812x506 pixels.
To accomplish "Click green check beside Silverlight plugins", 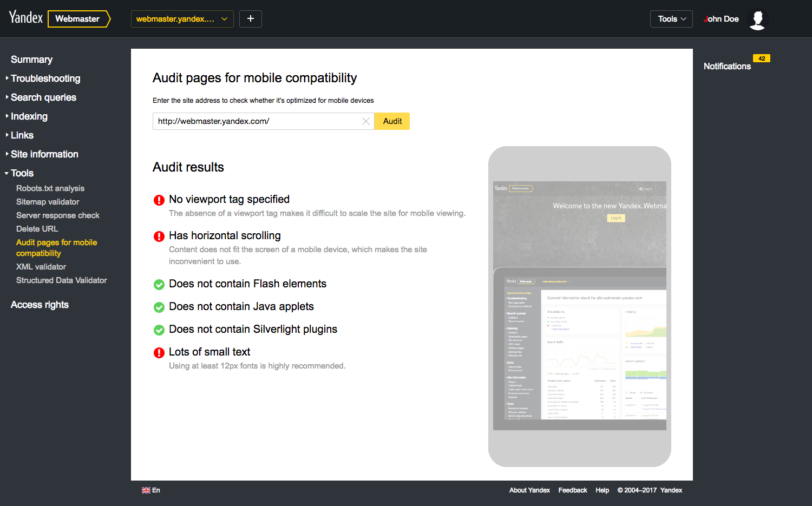I will tap(159, 330).
